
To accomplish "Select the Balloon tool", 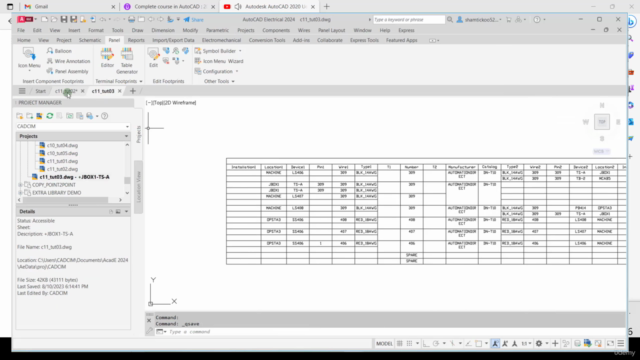I will tap(59, 51).
